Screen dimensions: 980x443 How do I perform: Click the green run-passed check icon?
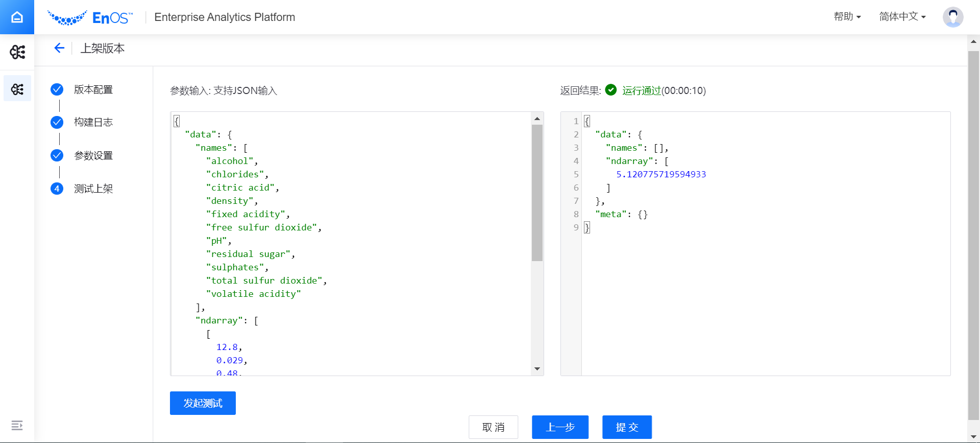point(610,90)
